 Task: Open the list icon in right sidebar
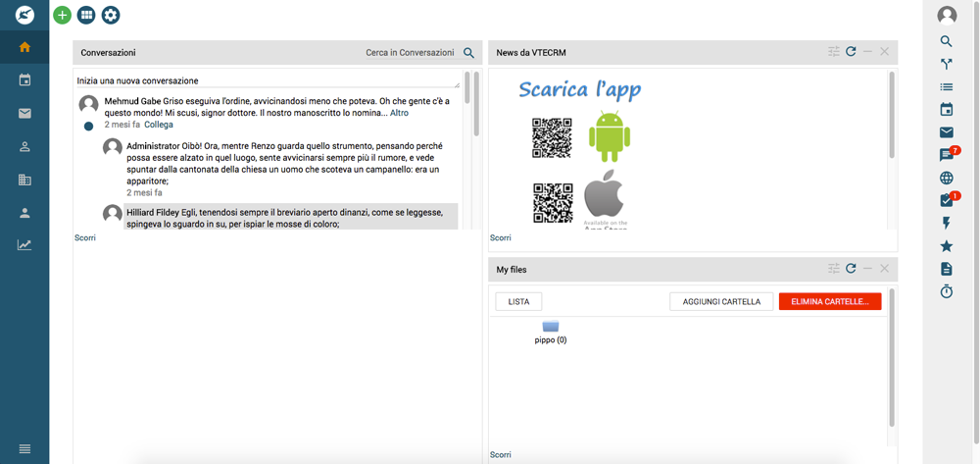pyautogui.click(x=947, y=87)
